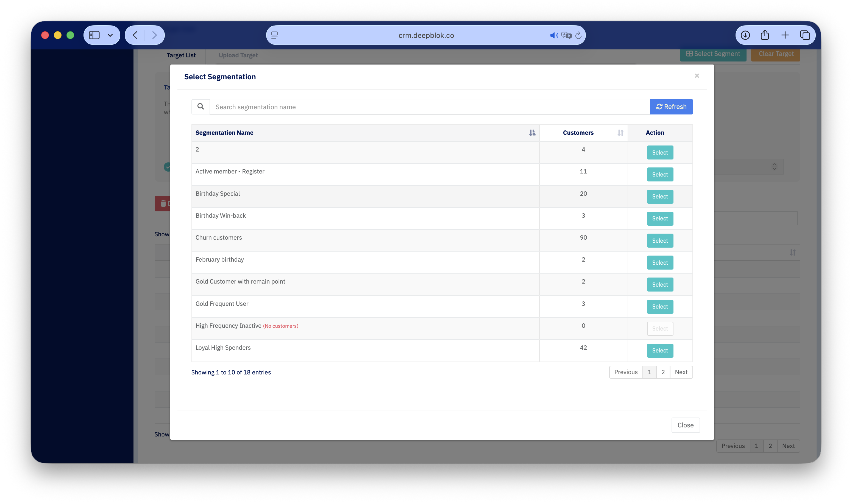Click the background table sort icon
The width and height of the screenshot is (852, 504).
[x=792, y=253]
